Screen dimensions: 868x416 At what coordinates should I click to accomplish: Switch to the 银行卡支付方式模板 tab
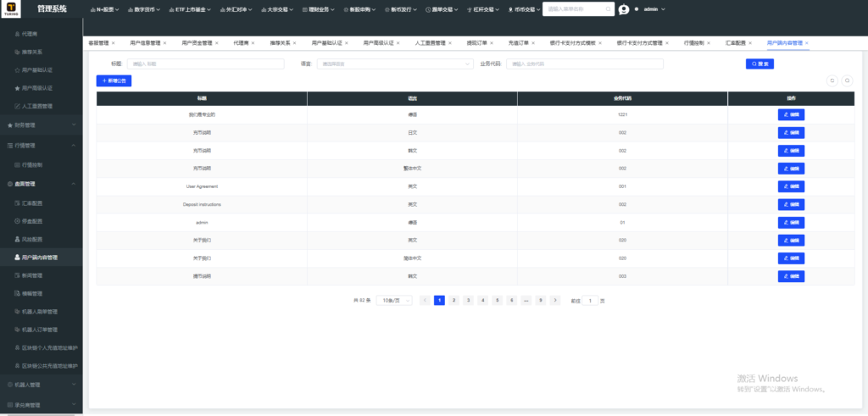tap(572, 42)
